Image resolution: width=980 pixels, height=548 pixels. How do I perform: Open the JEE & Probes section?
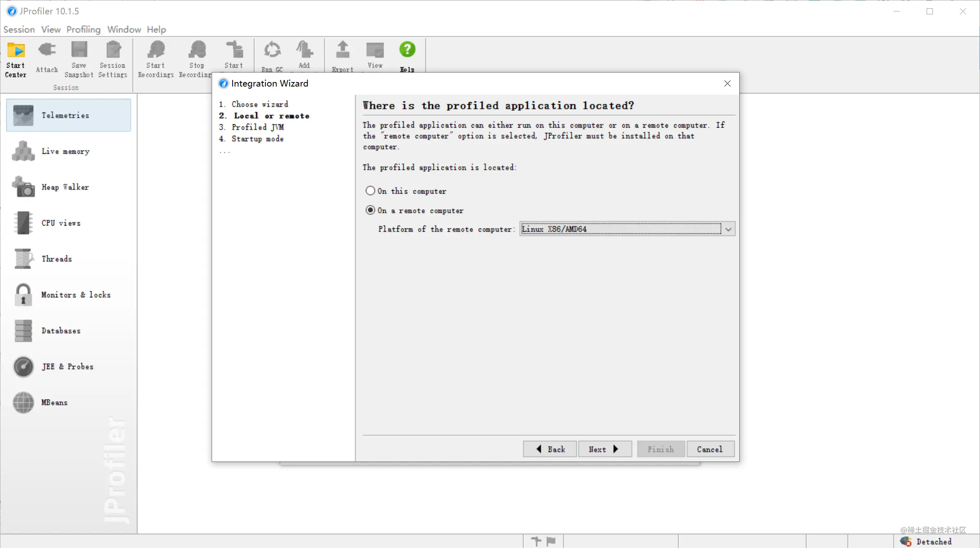point(69,367)
